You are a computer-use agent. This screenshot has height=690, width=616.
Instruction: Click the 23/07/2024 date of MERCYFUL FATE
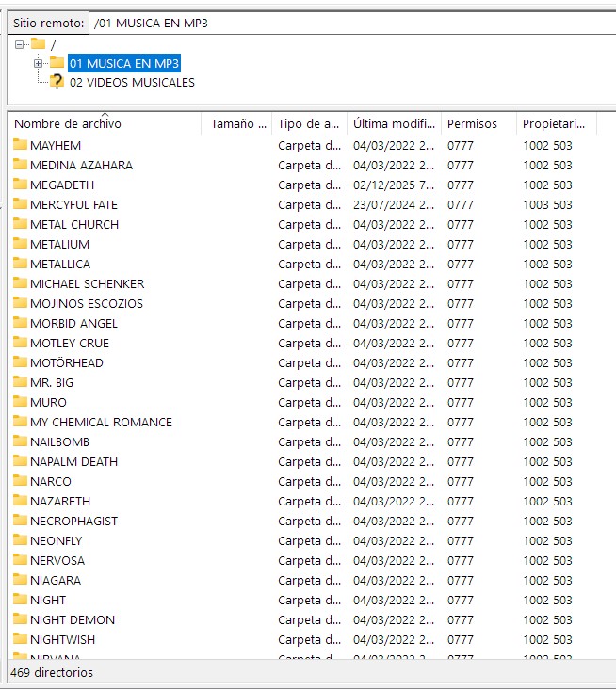pyautogui.click(x=393, y=205)
